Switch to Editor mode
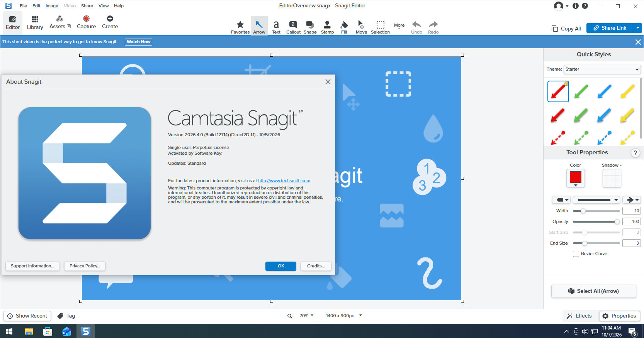This screenshot has height=338, width=644. pos(13,22)
